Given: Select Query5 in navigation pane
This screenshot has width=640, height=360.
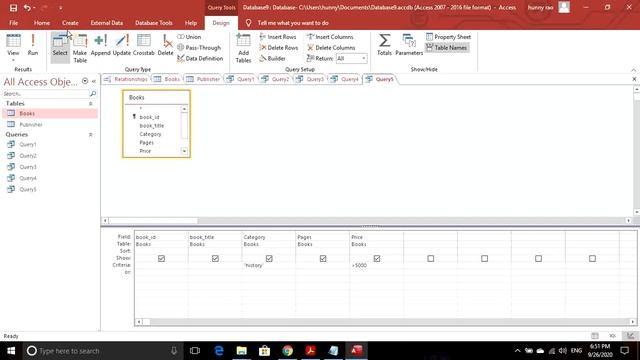Looking at the screenshot, I should tap(50, 189).
